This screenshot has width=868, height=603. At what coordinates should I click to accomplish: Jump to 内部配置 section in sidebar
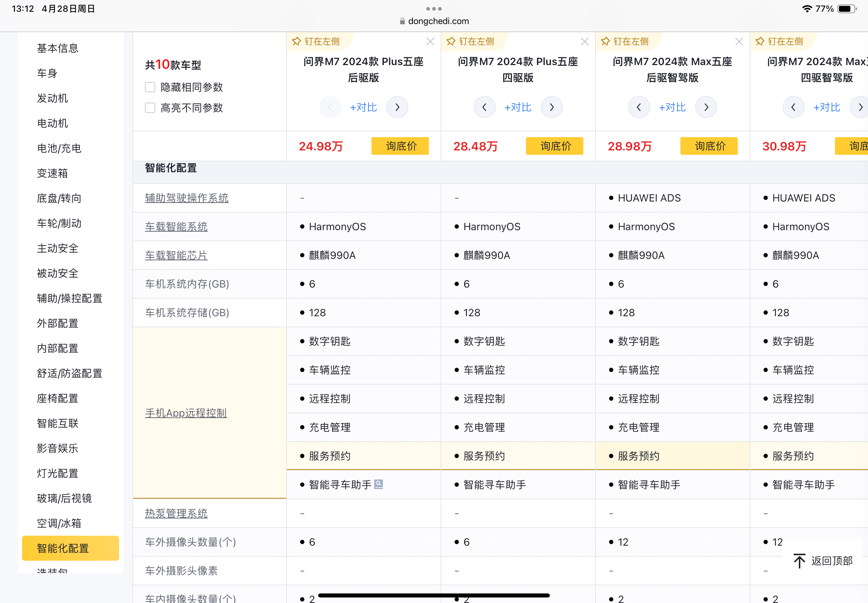57,348
